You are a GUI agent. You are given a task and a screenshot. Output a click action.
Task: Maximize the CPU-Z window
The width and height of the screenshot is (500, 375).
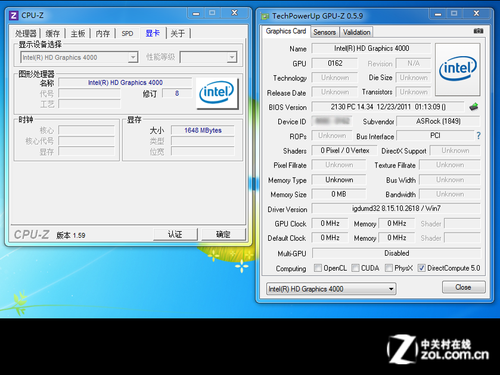pos(212,13)
